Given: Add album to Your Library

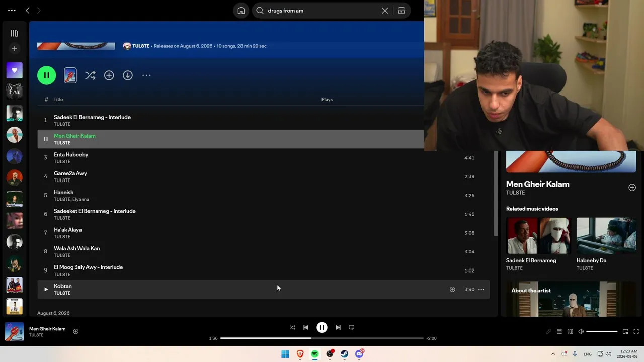Looking at the screenshot, I should point(109,75).
